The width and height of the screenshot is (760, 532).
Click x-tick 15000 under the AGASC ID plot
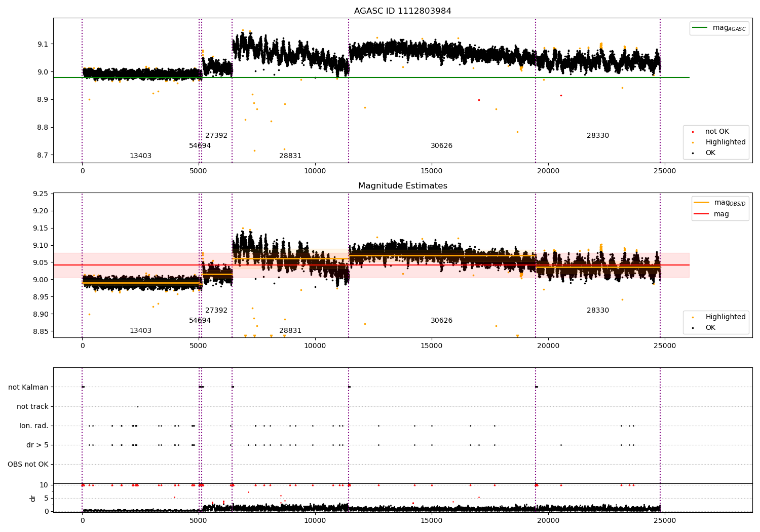(x=432, y=171)
